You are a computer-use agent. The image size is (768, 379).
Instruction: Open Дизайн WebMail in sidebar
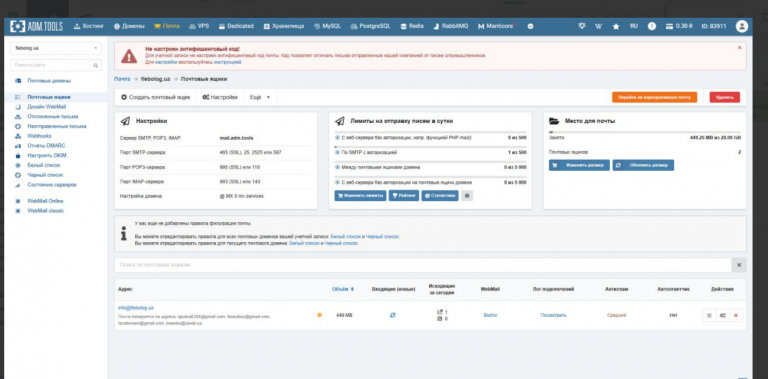(47, 107)
